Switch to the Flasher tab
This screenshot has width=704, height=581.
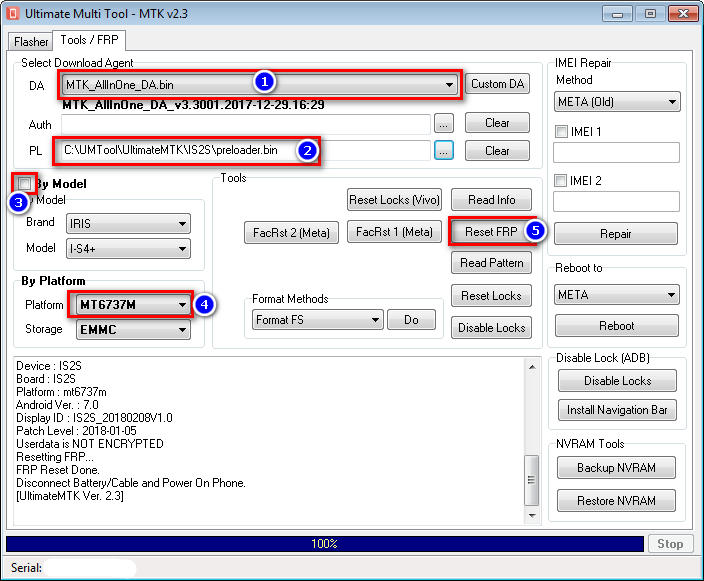[x=31, y=42]
